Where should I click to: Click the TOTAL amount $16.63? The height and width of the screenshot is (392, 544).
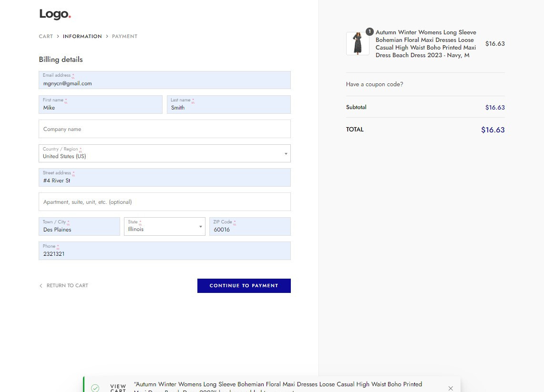(493, 130)
